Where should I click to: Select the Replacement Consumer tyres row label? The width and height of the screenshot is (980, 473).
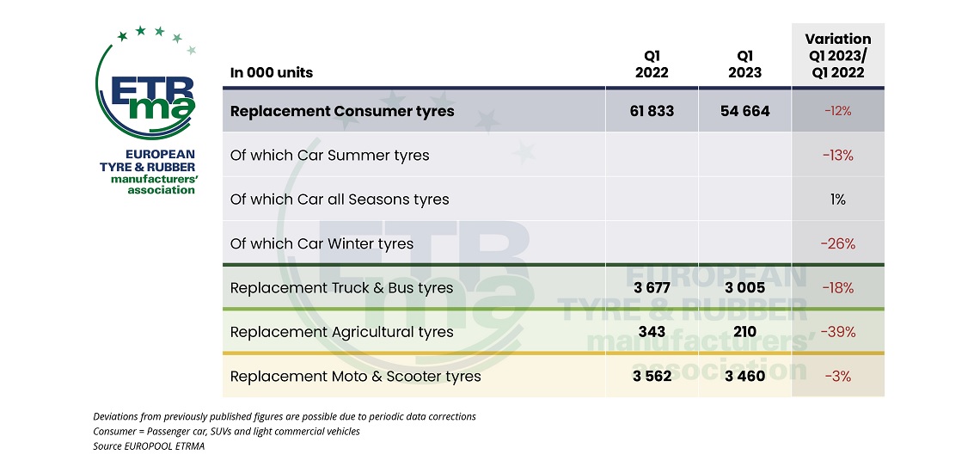tap(342, 111)
